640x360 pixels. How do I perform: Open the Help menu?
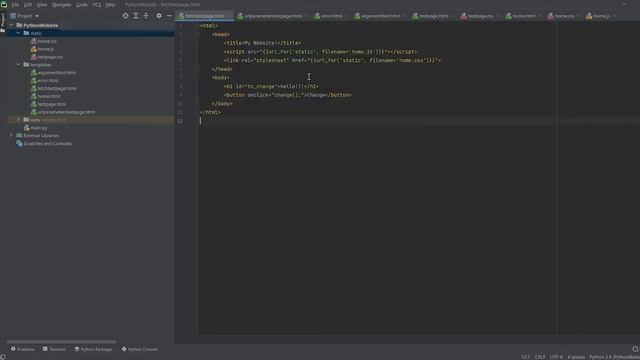pyautogui.click(x=110, y=4)
